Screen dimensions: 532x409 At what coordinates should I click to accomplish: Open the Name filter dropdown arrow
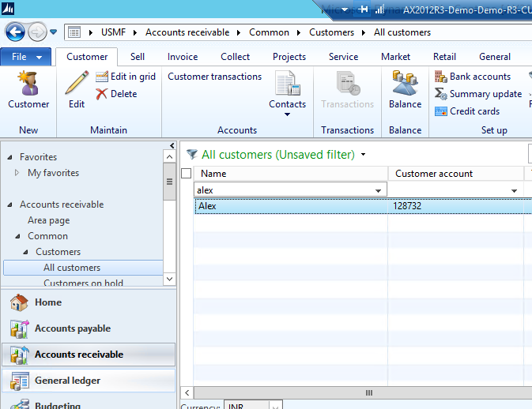tap(379, 190)
